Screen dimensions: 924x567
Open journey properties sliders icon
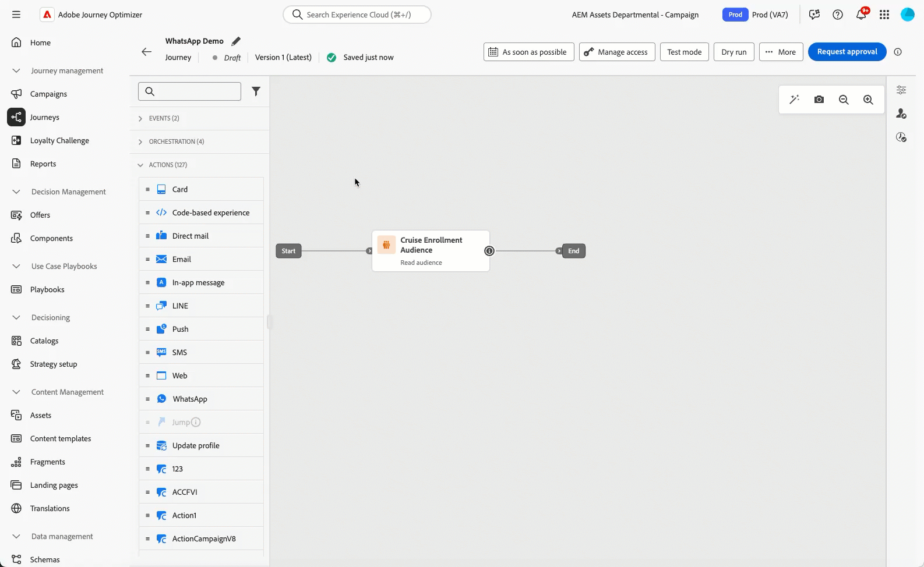coord(901,90)
